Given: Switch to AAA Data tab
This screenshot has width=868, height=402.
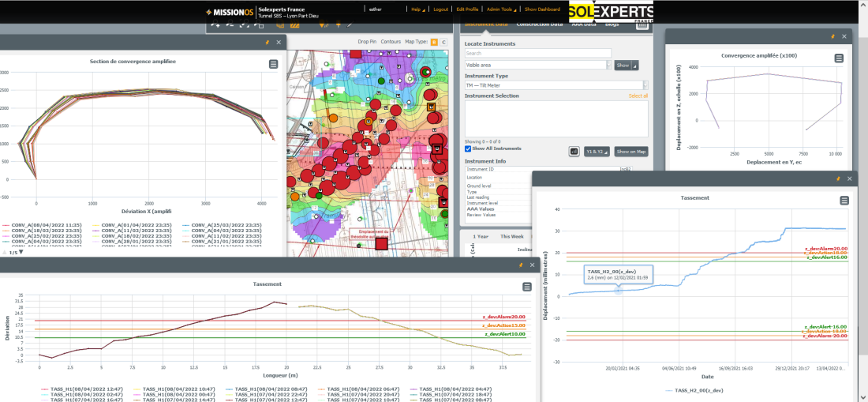Looking at the screenshot, I should pyautogui.click(x=584, y=24).
